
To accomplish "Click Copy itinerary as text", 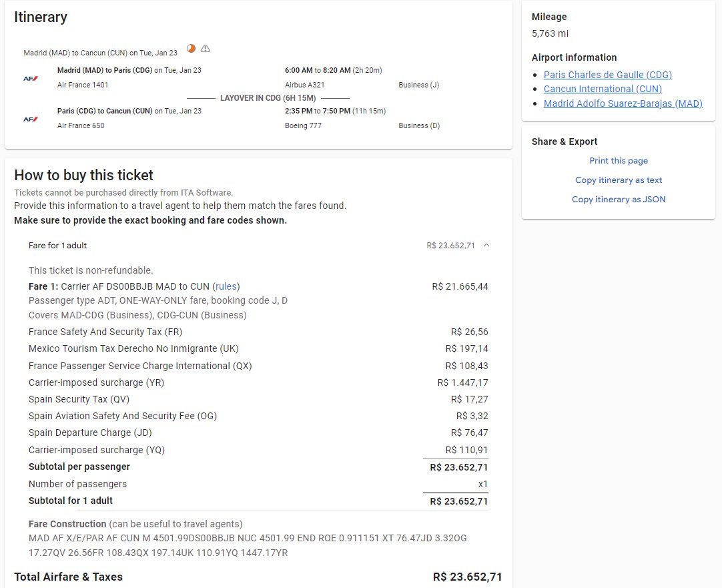I will [619, 180].
